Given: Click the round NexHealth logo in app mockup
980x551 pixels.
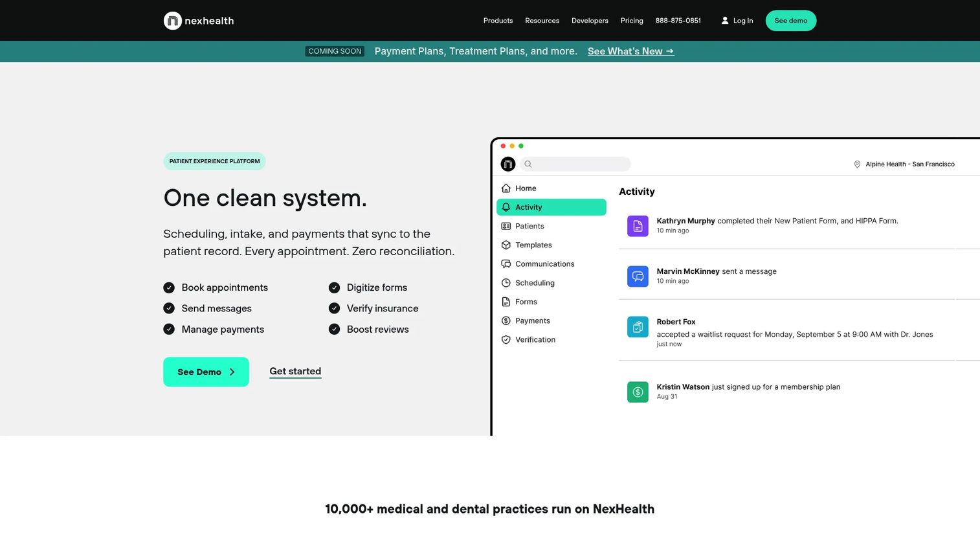Looking at the screenshot, I should click(508, 164).
